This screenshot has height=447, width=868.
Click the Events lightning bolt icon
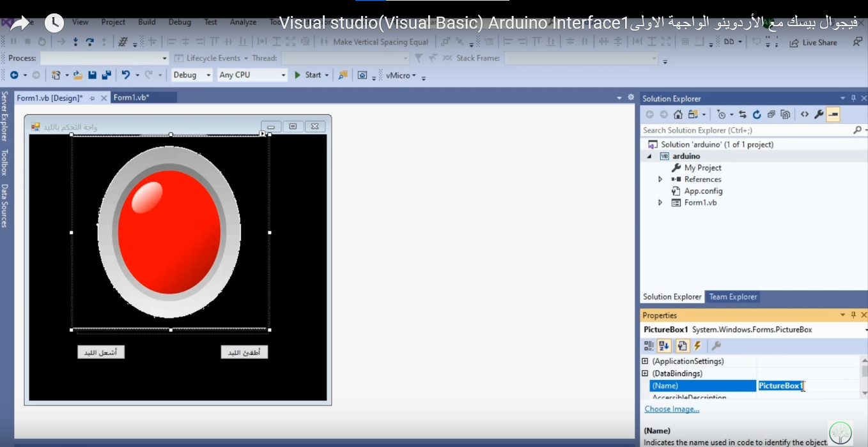697,345
